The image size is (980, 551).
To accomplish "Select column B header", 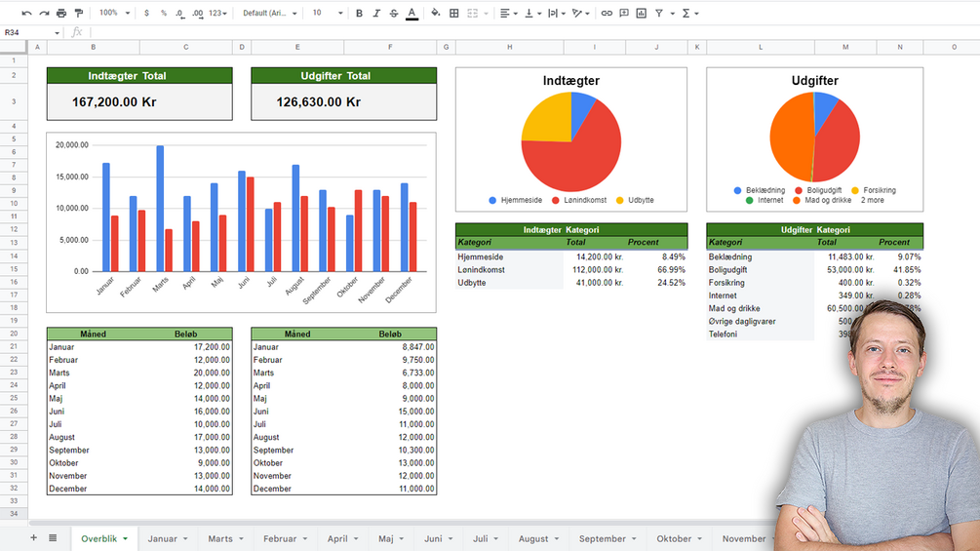I will 94,47.
